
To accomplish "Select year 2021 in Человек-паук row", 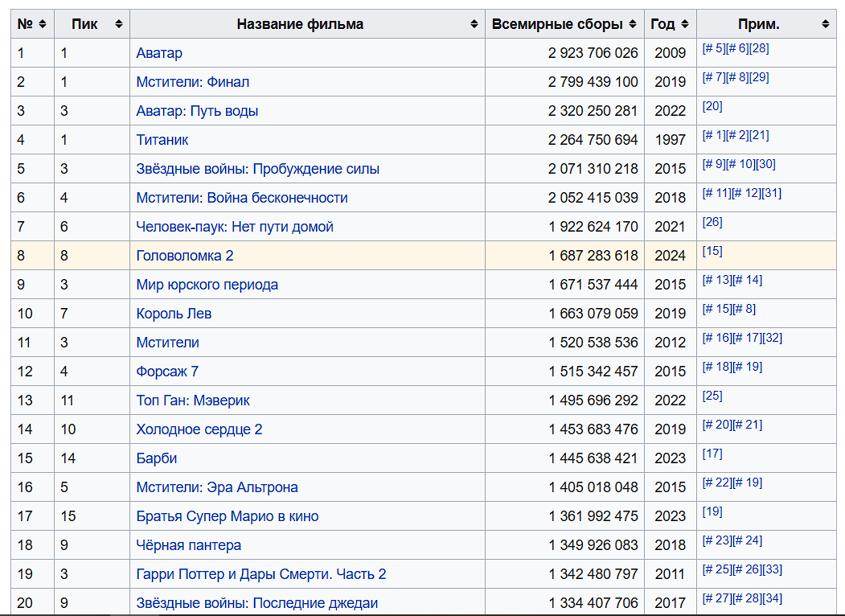I will click(x=670, y=227).
